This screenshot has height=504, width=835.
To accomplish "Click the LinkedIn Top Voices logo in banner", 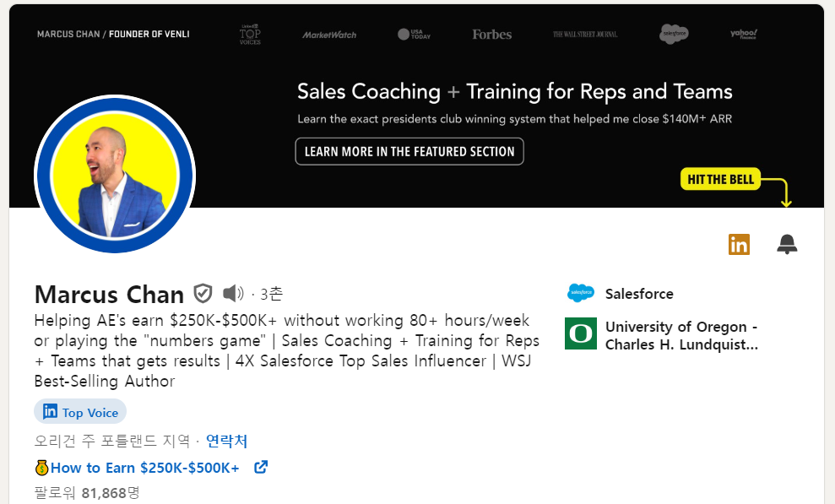I will coord(250,34).
